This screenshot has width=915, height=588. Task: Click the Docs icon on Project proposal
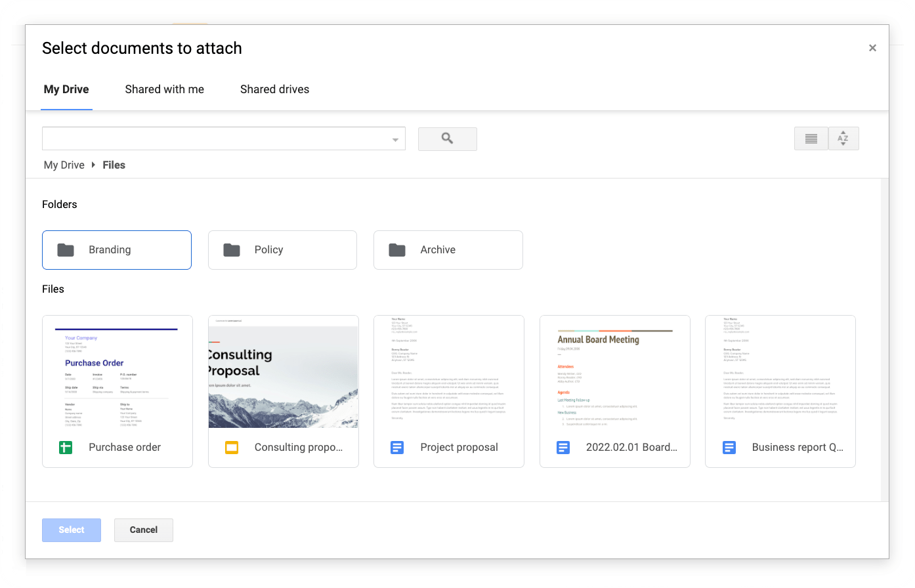[x=397, y=447]
